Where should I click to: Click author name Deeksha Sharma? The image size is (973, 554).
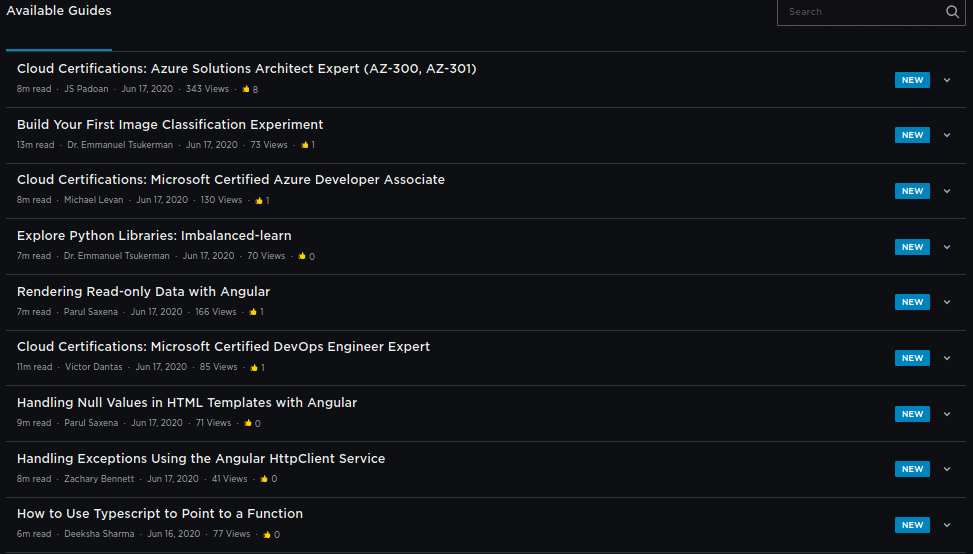point(99,534)
